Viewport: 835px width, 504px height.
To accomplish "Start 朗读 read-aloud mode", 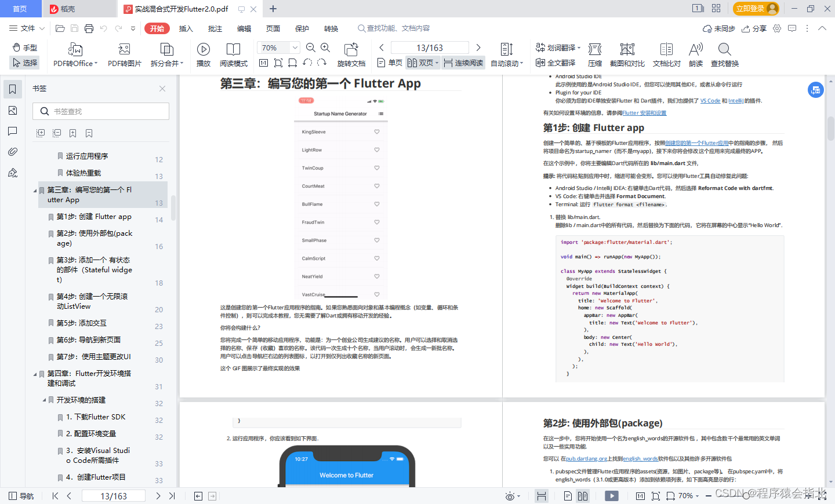I will pyautogui.click(x=695, y=55).
